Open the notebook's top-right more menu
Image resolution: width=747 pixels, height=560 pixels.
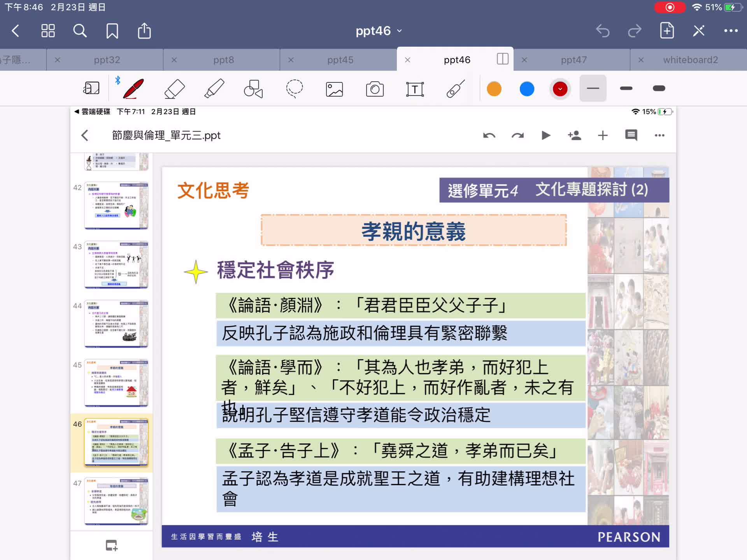pos(731,30)
